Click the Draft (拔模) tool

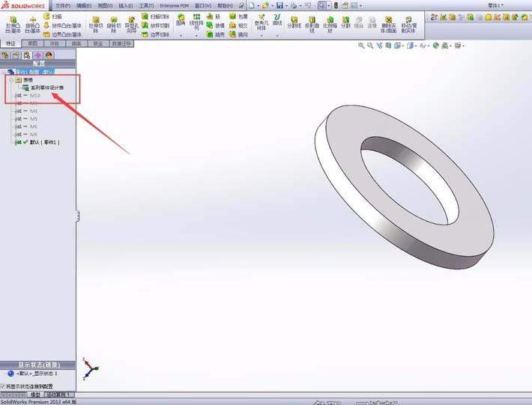pyautogui.click(x=216, y=25)
